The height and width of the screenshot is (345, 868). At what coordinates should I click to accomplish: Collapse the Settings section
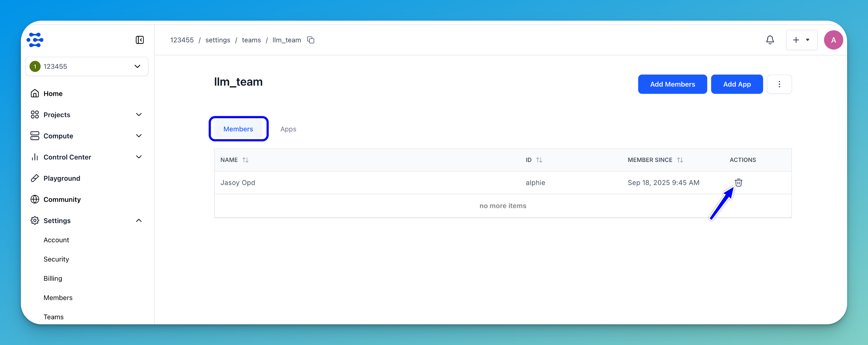[x=138, y=221]
